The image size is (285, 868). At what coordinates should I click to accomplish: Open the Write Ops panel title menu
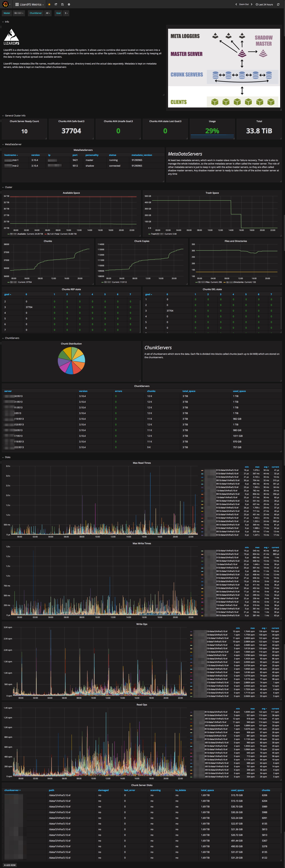click(x=142, y=624)
